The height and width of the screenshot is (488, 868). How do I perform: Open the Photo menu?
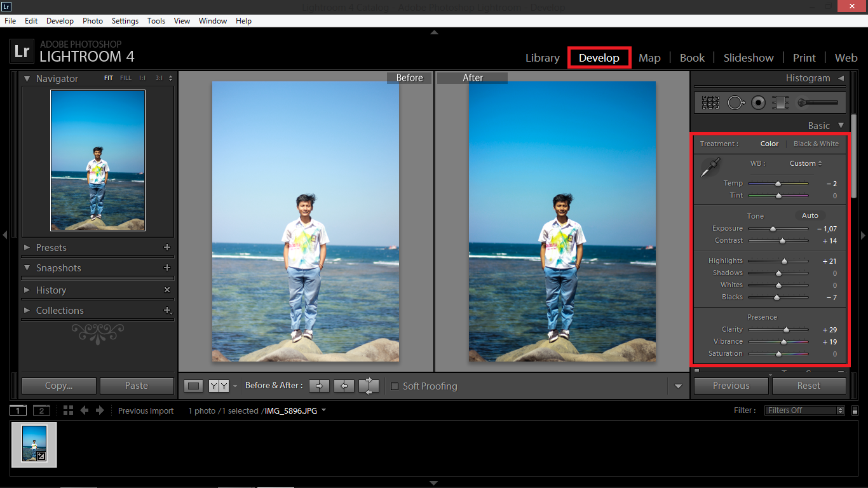pyautogui.click(x=92, y=21)
